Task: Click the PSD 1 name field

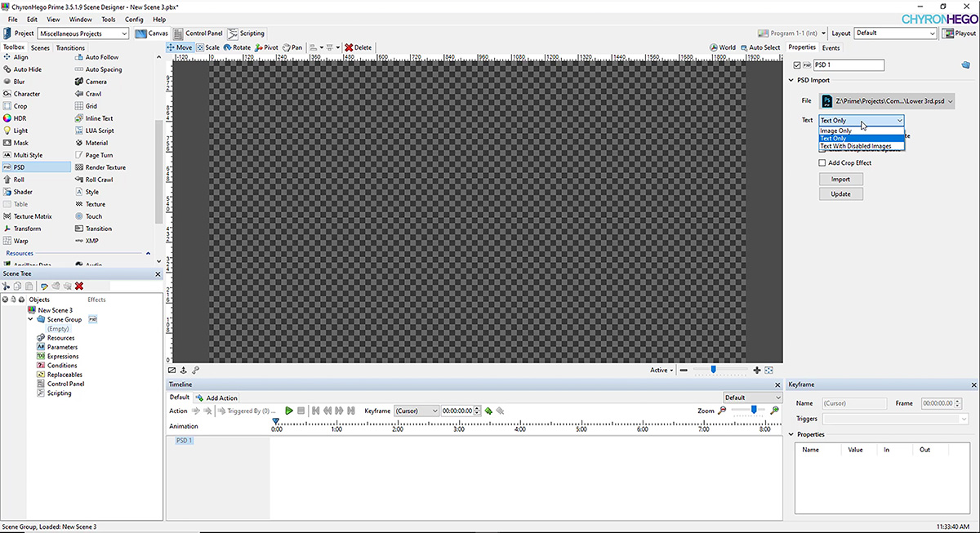Action: click(849, 65)
